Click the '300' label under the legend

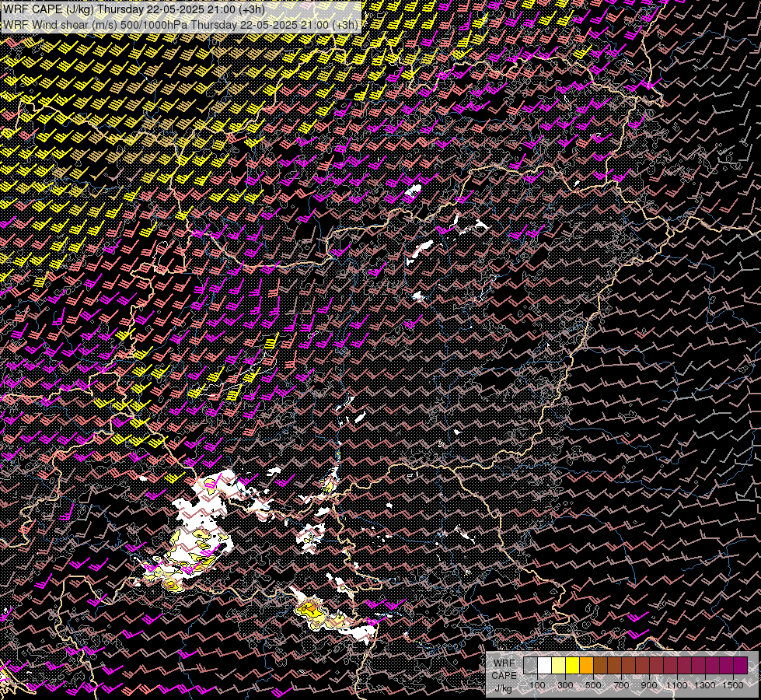click(x=565, y=685)
